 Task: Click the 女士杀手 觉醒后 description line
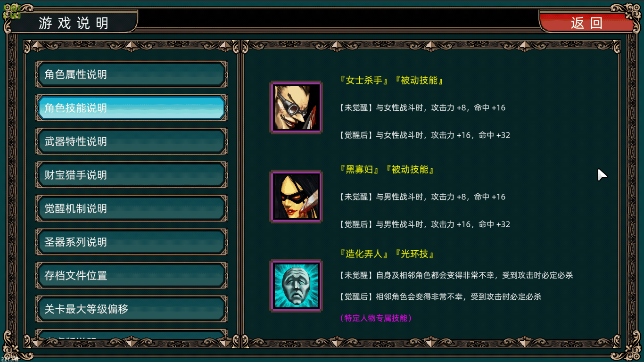(425, 135)
